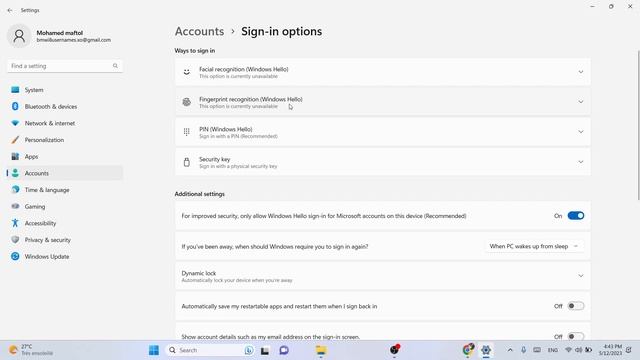Viewport: 640px width, 360px height.
Task: Select Windows Update label in sidebar
Action: (47, 257)
